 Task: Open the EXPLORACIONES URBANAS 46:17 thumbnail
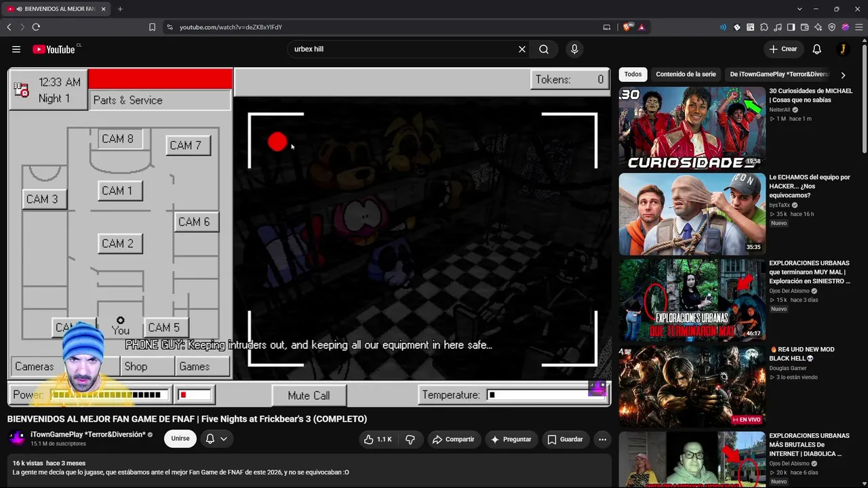(x=692, y=300)
